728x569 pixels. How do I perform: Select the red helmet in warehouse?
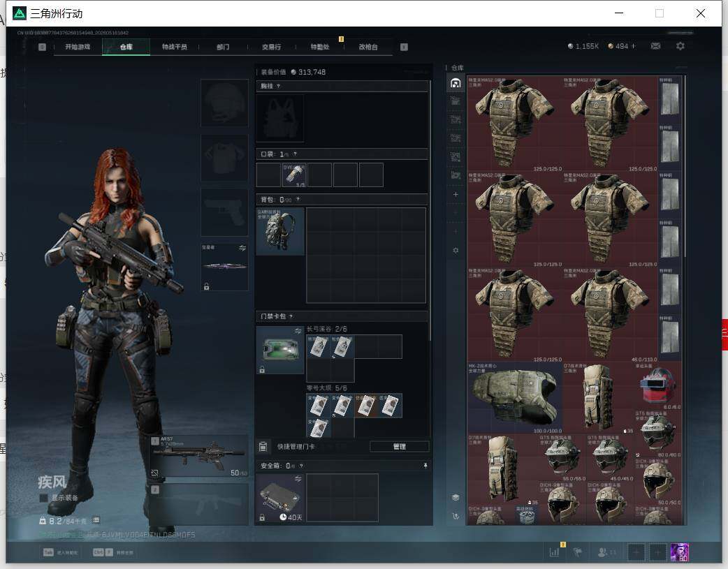[658, 386]
